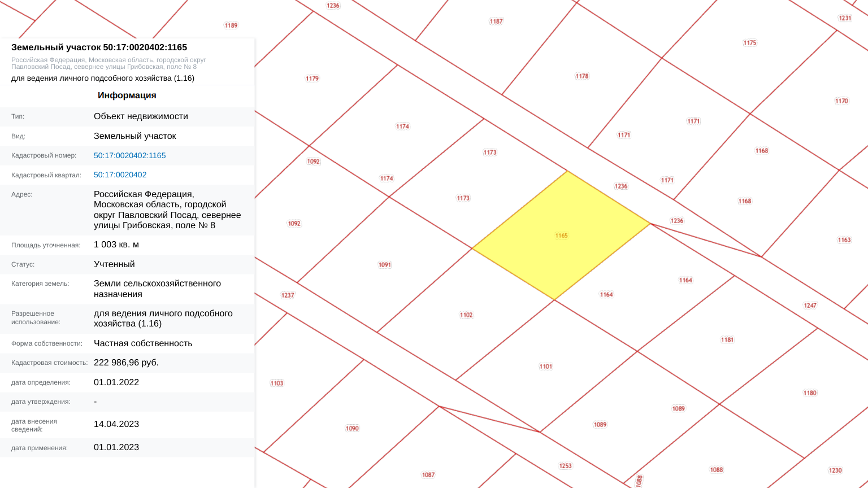The width and height of the screenshot is (868, 488).
Task: Select the yellow highlighted parcel 1165
Action: point(561,236)
